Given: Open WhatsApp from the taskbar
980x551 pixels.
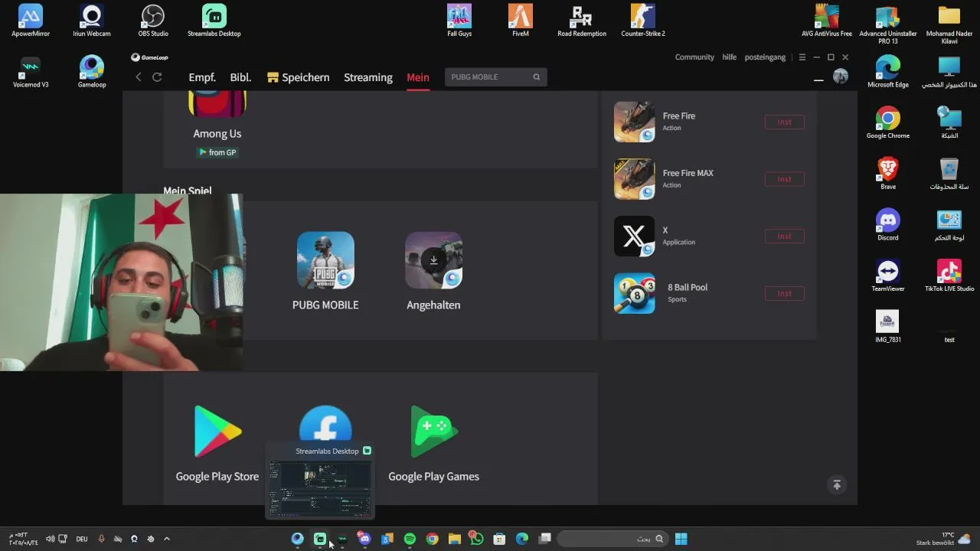Looking at the screenshot, I should pos(477,539).
